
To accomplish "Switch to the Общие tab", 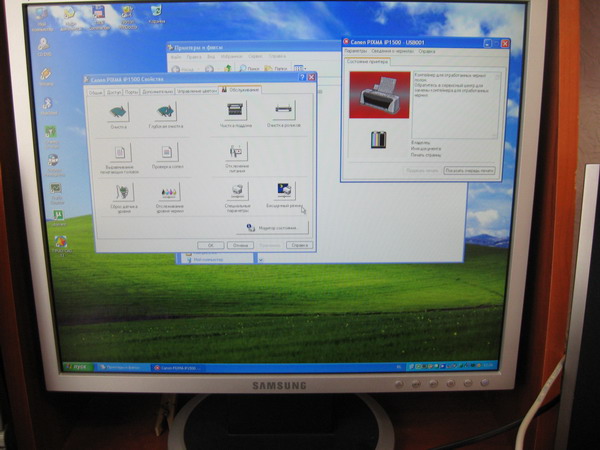I will tap(95, 93).
